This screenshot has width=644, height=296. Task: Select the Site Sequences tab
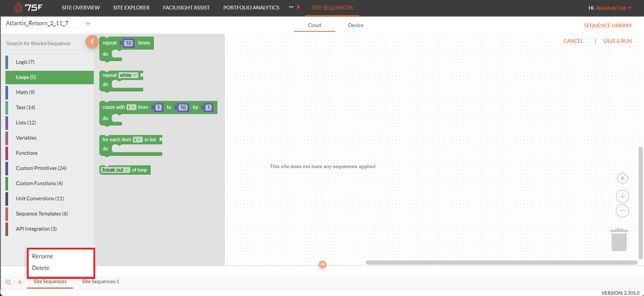(x=50, y=282)
